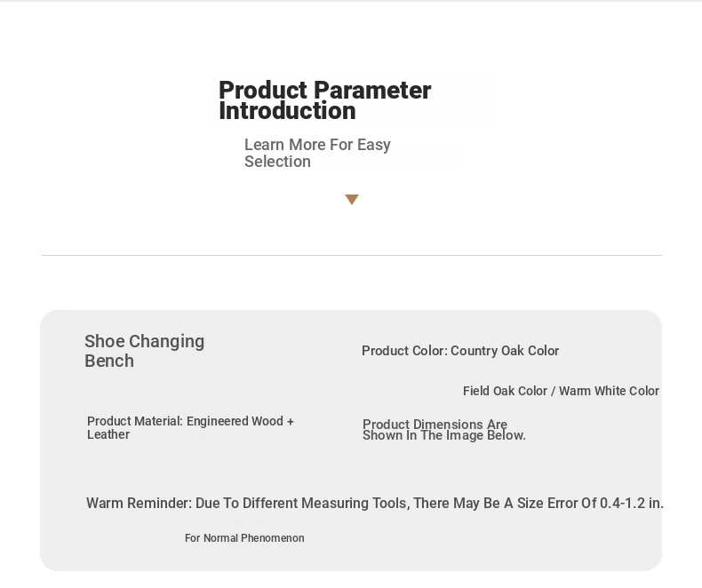Click the word "Bench" in the product title

tap(109, 361)
